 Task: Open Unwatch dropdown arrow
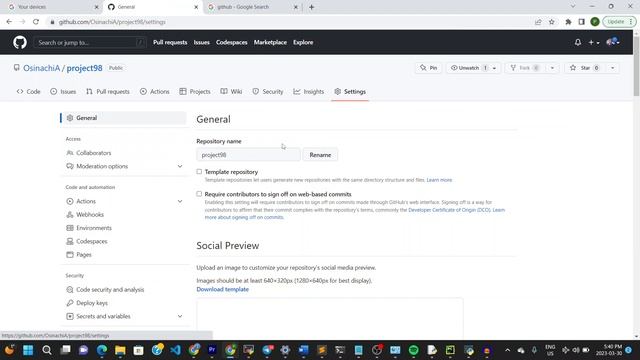(x=494, y=68)
